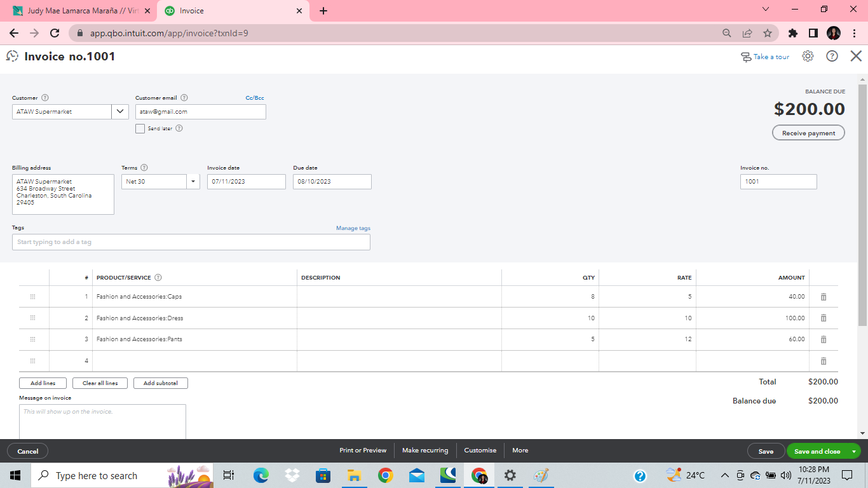Open File Explorer from the taskbar
The width and height of the screenshot is (868, 488).
tap(355, 475)
